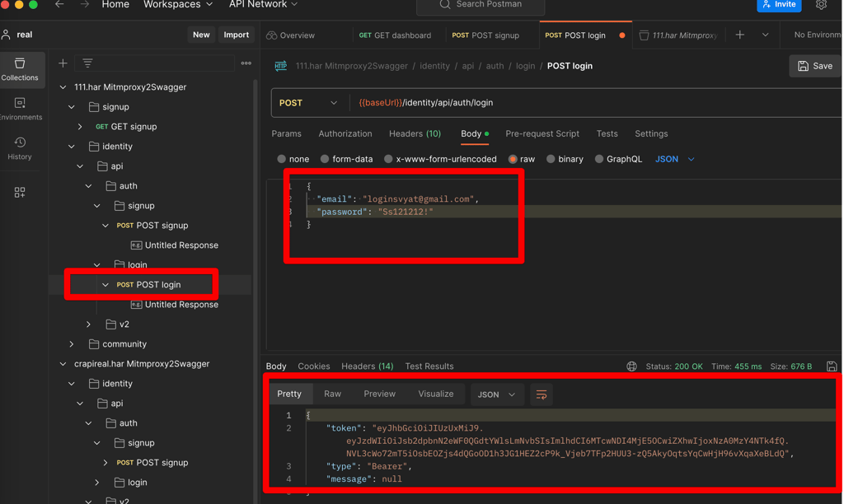Click the auth breadcrumb link
The width and height of the screenshot is (844, 504).
tap(495, 66)
